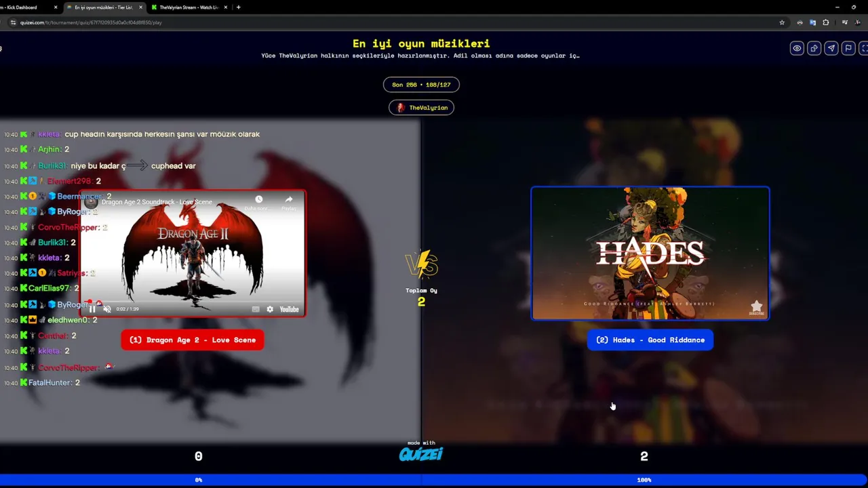868x488 pixels.
Task: Toggle the eye visibility icon on quiz toolbar
Action: point(797,48)
